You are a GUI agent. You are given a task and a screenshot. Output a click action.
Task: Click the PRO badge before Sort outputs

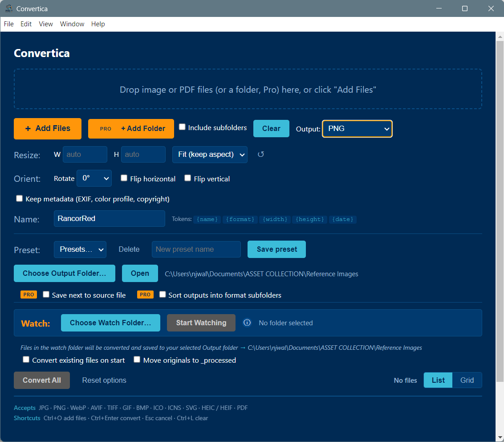coord(145,295)
